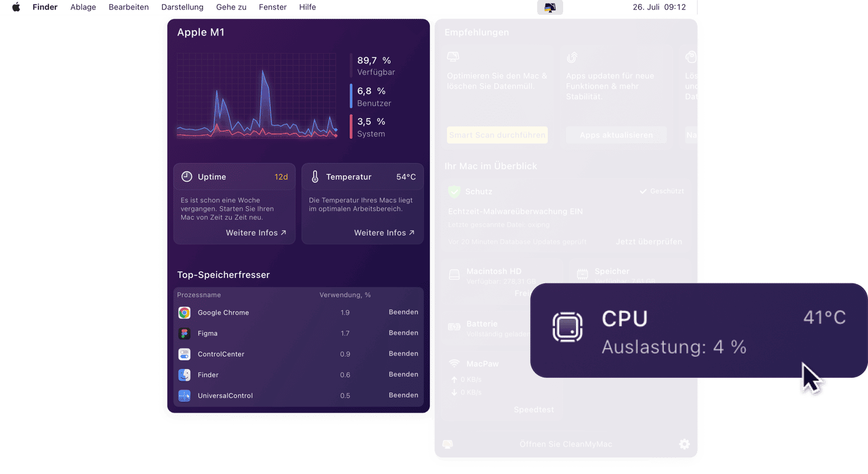Open Weitere Infos under Temperatur
Screen dimensions: 868x474
384,233
